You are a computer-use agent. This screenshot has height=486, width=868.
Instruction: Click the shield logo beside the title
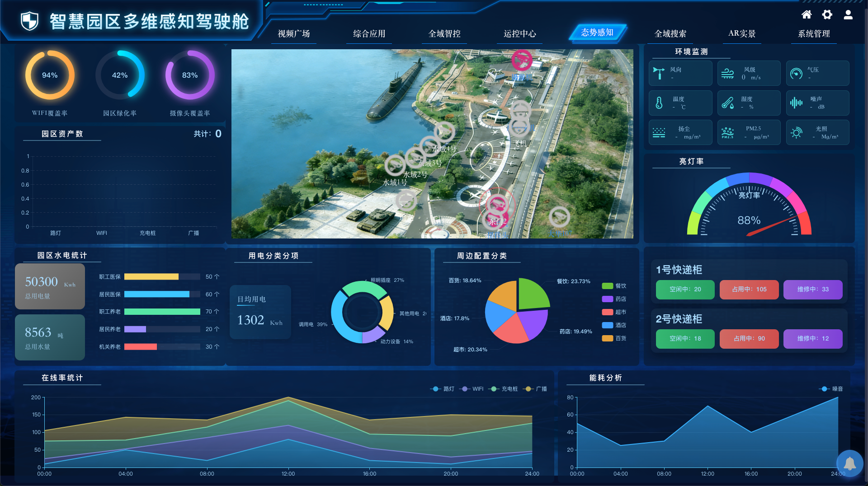coord(30,21)
